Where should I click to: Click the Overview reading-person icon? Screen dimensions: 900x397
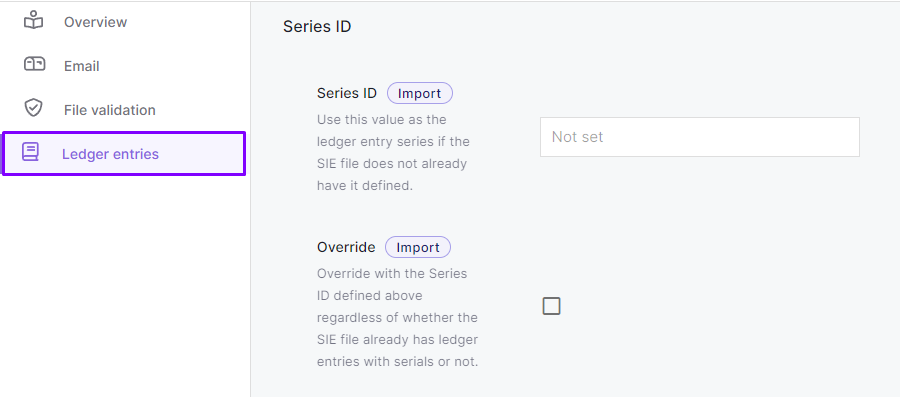[x=33, y=21]
